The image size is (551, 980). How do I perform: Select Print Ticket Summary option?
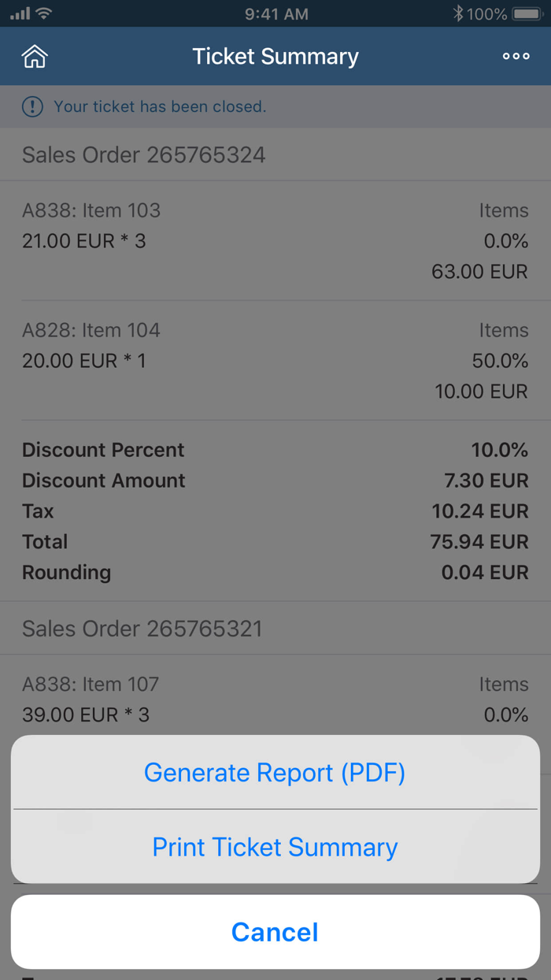pyautogui.click(x=275, y=846)
